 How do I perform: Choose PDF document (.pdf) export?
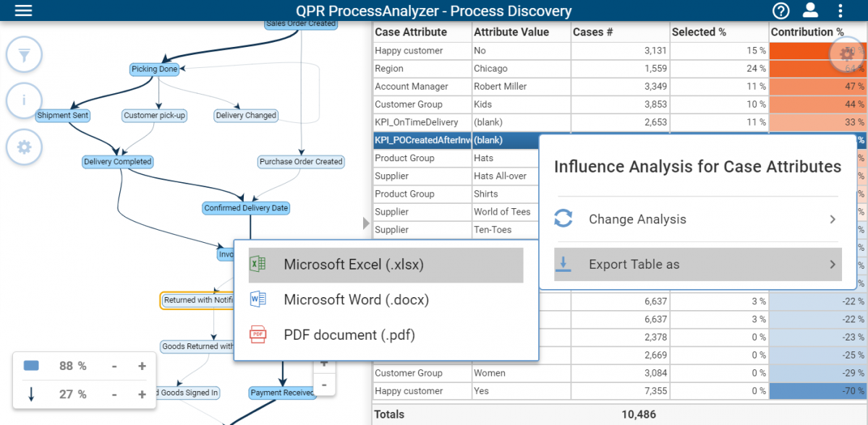tap(386, 335)
